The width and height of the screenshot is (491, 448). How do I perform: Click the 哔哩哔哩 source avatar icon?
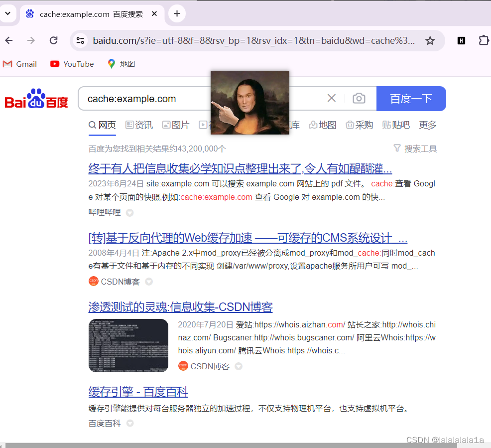point(129,212)
